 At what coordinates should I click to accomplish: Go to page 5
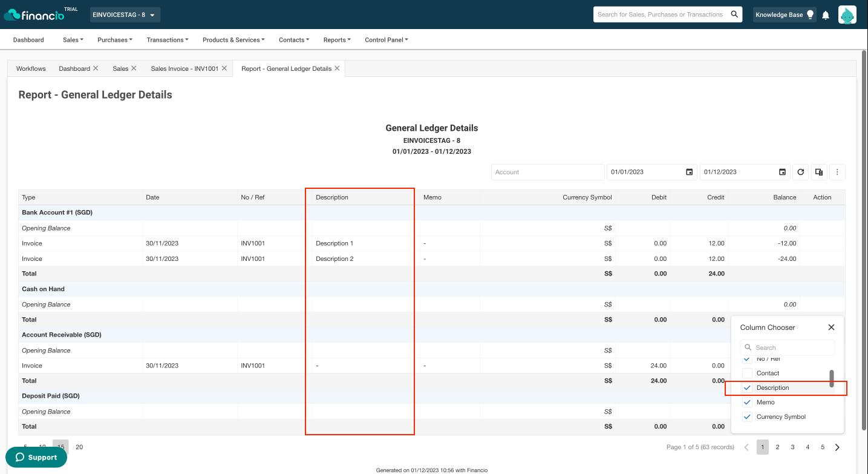click(823, 447)
